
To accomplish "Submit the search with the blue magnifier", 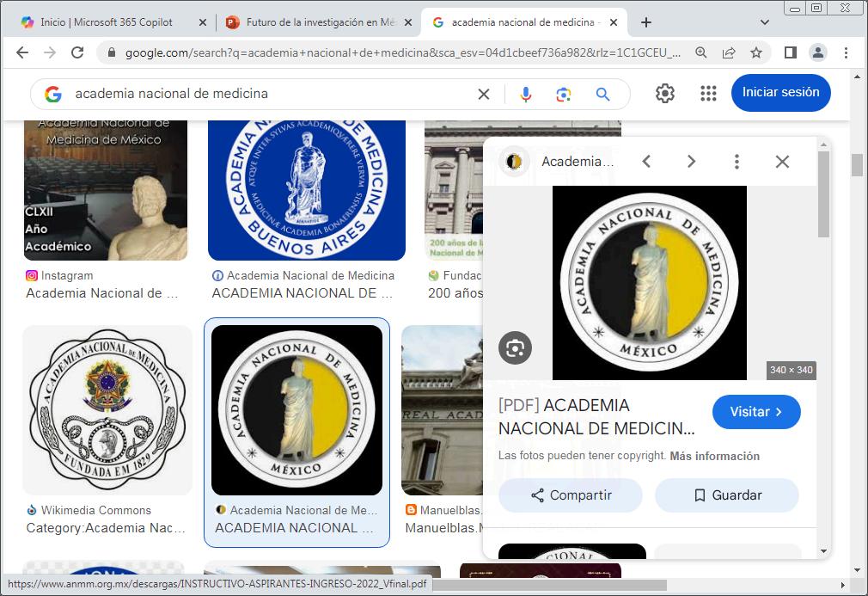I will (602, 94).
